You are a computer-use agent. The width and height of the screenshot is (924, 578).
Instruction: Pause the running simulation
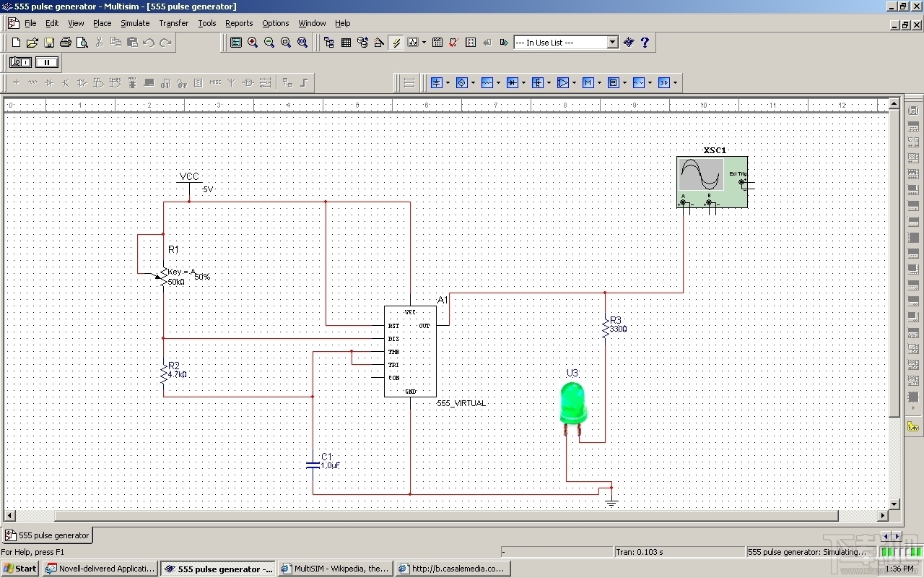point(47,62)
